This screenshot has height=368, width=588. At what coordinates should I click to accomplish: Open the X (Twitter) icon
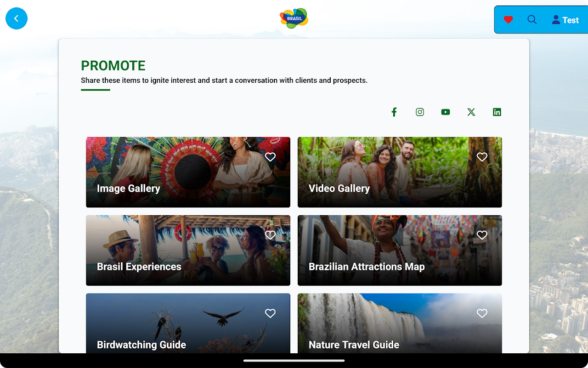471,112
